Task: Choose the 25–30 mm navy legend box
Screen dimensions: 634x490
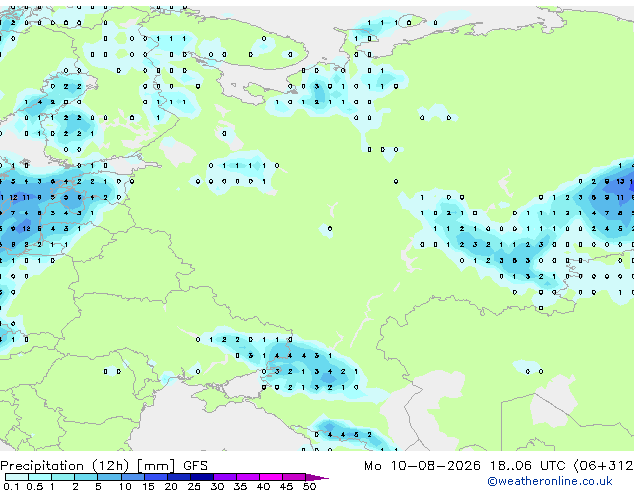Action: (x=201, y=477)
